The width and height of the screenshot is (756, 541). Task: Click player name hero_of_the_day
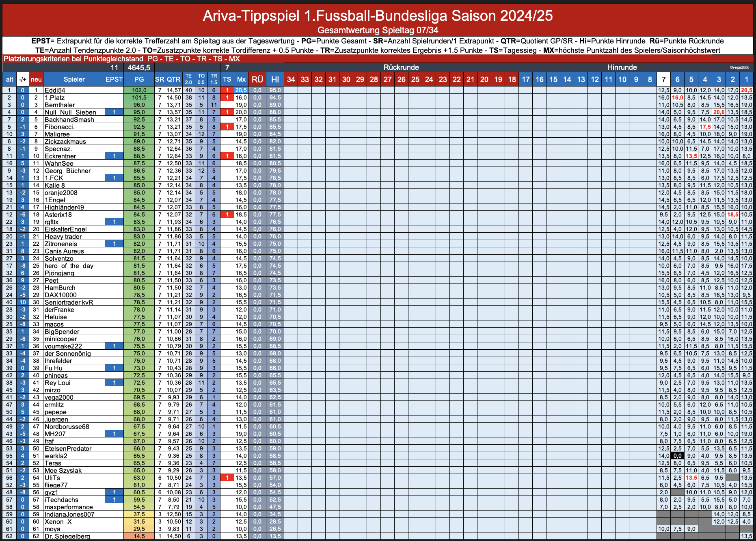(x=69, y=266)
